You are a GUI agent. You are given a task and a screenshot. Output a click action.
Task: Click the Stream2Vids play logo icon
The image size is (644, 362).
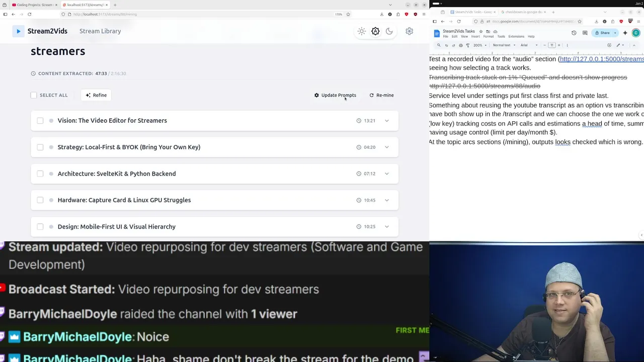point(18,31)
